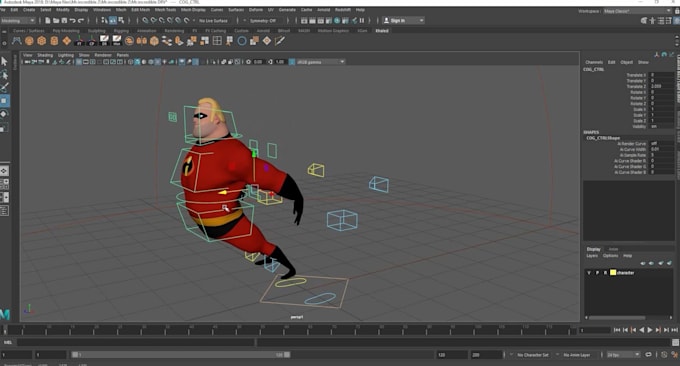Click the New Scene icon
680x366 pixels.
tap(48, 20)
